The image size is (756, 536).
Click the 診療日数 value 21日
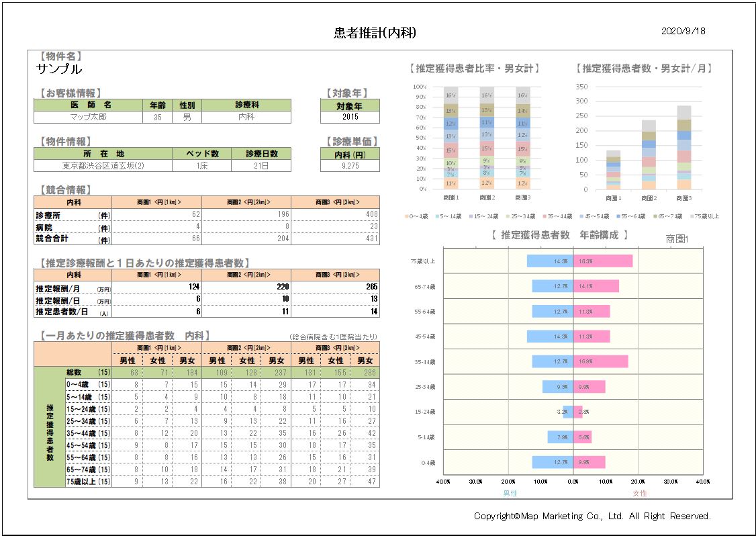[x=261, y=165]
